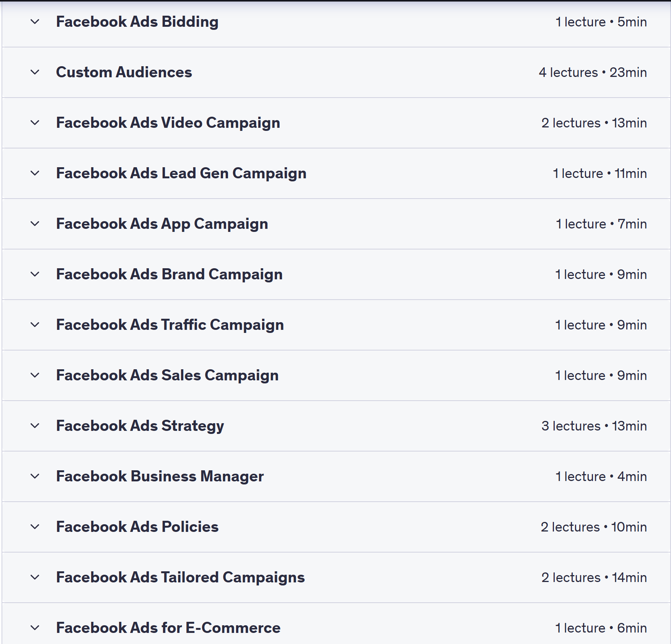
Task: Click '2 lectures • 10min' for Ads Policies
Action: pyautogui.click(x=593, y=527)
